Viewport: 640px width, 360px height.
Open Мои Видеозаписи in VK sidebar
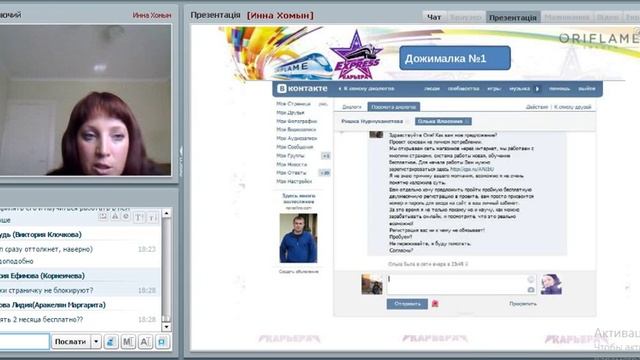coord(296,130)
